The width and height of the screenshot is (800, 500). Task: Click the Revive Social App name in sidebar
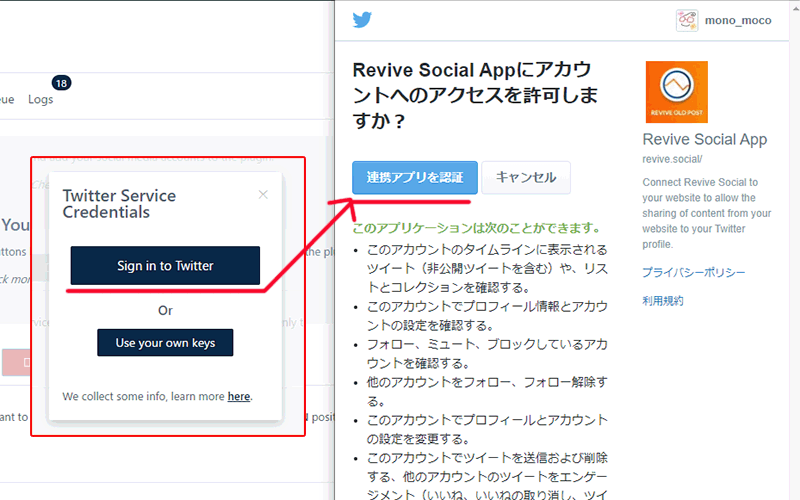(704, 140)
